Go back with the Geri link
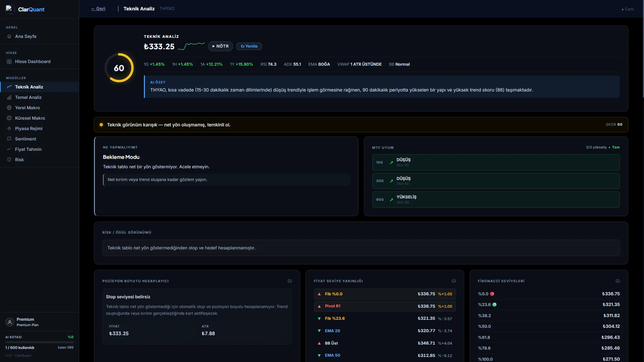 coord(98,9)
